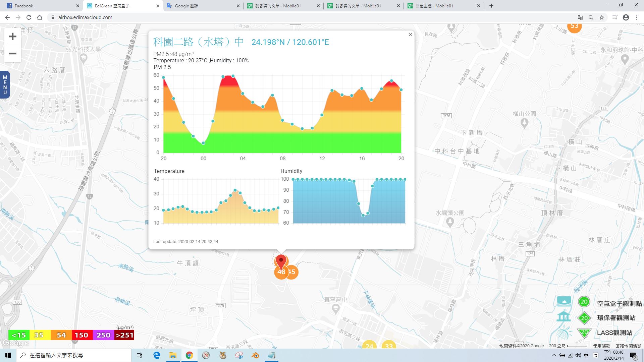Image resolution: width=644 pixels, height=362 pixels.
Task: Open the blue MENU side tab
Action: [x=5, y=84]
